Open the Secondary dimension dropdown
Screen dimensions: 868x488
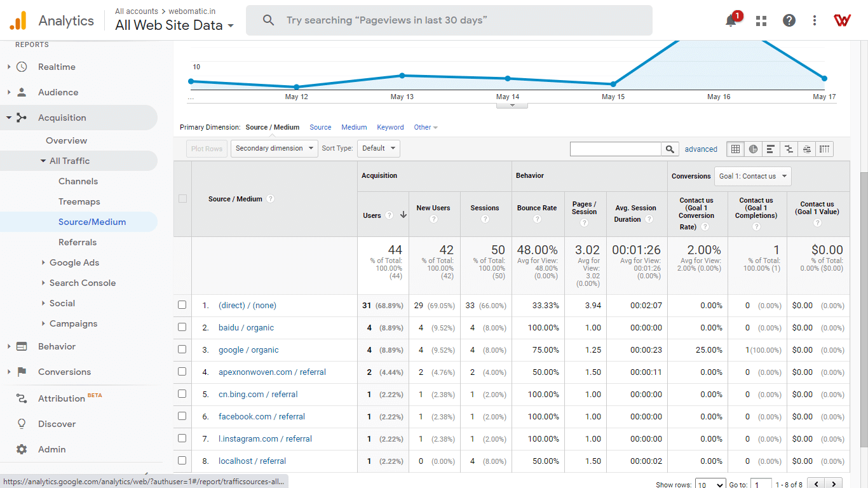pyautogui.click(x=274, y=149)
